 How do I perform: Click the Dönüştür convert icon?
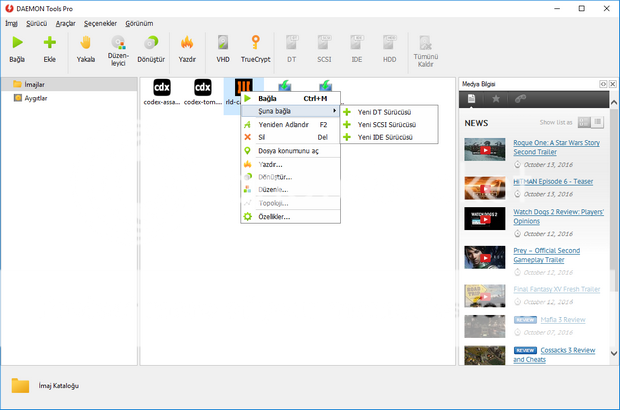pyautogui.click(x=151, y=42)
